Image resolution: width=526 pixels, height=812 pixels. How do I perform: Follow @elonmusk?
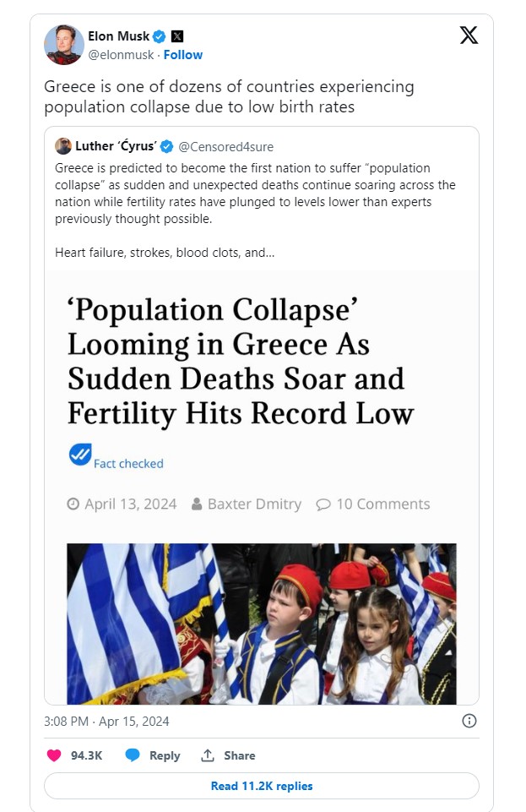pos(183,55)
